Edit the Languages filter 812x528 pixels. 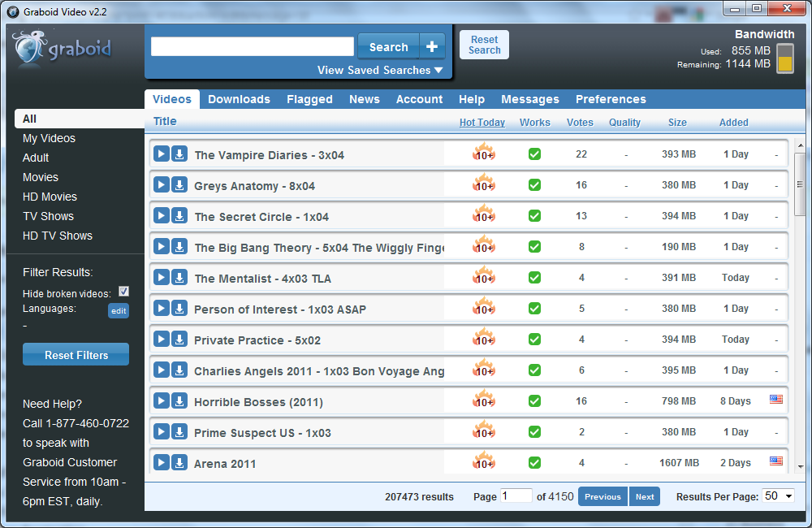tap(119, 311)
